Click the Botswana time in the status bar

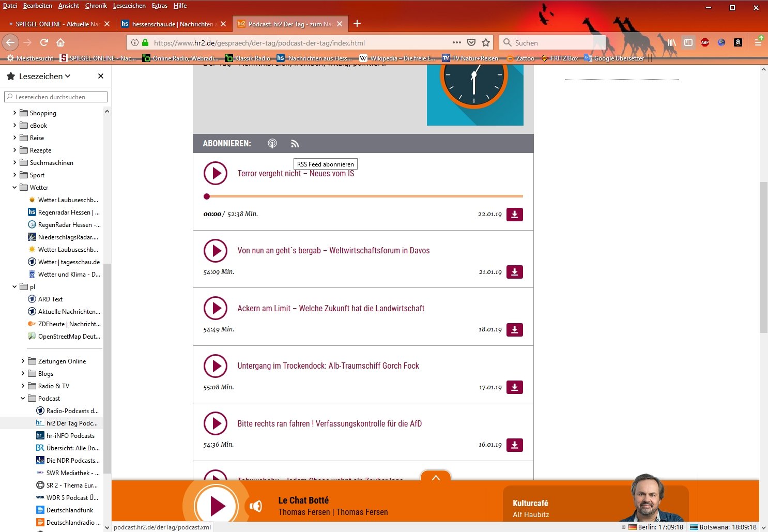[x=724, y=527]
